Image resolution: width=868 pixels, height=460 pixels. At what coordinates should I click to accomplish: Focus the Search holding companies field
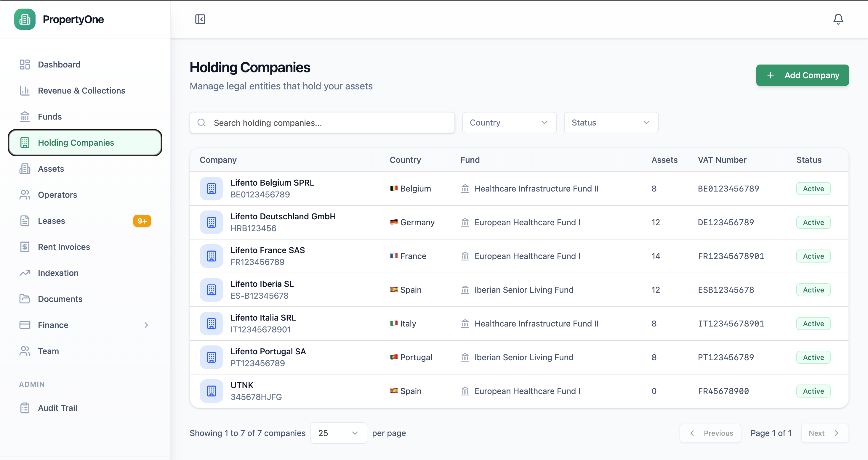coord(322,123)
